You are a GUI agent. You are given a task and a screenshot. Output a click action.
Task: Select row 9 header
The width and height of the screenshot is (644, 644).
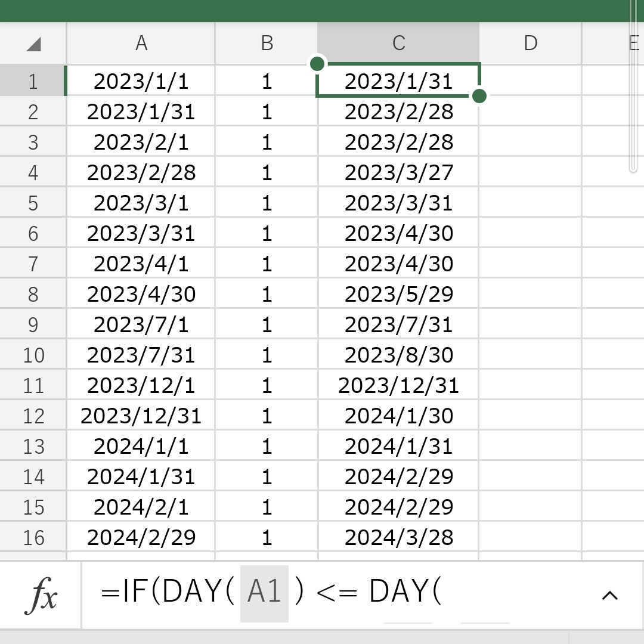[x=33, y=324]
